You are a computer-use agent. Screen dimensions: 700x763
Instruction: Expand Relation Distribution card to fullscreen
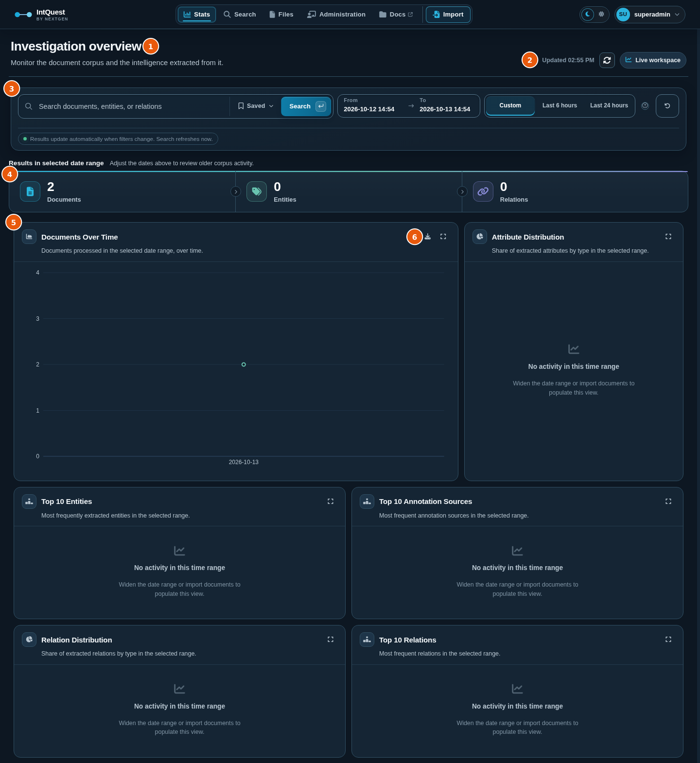331,640
